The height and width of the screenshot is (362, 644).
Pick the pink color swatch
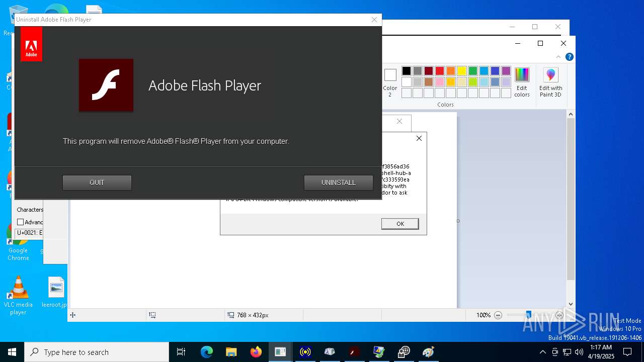pyautogui.click(x=440, y=82)
